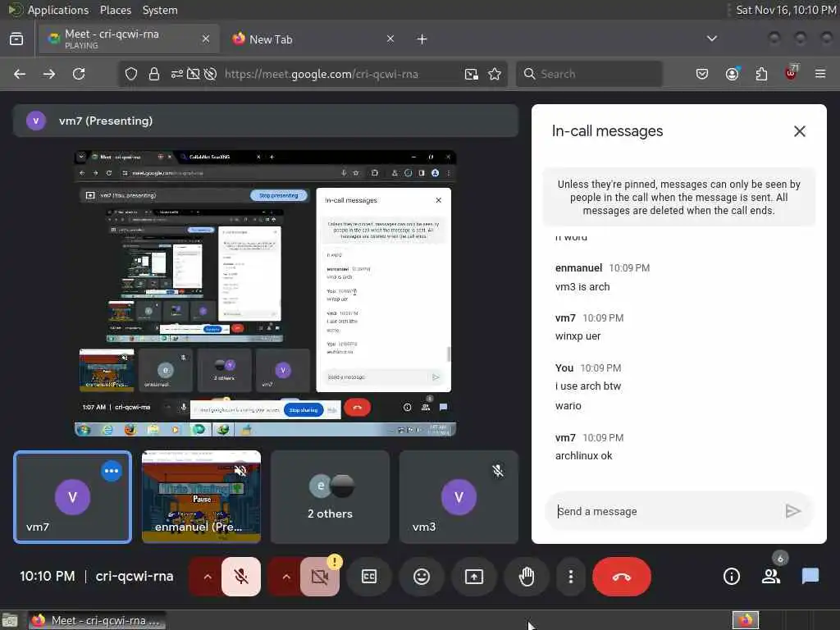The height and width of the screenshot is (630, 840).
Task: Leave call with the red hang-up button
Action: point(622,577)
